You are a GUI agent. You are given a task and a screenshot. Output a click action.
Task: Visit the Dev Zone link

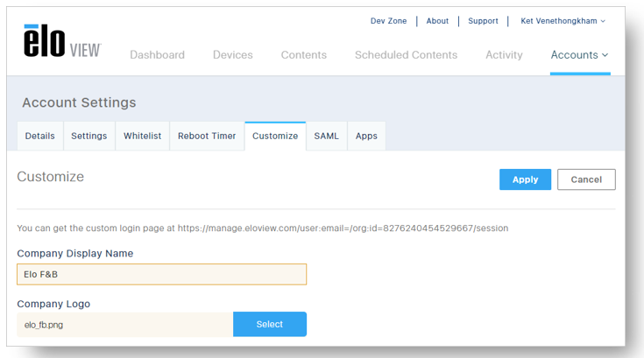pyautogui.click(x=388, y=21)
